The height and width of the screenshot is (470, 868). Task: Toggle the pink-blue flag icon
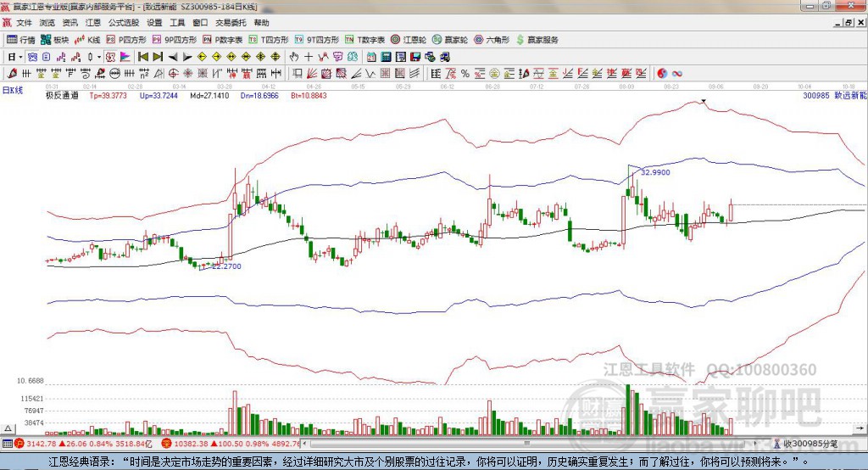tap(125, 57)
